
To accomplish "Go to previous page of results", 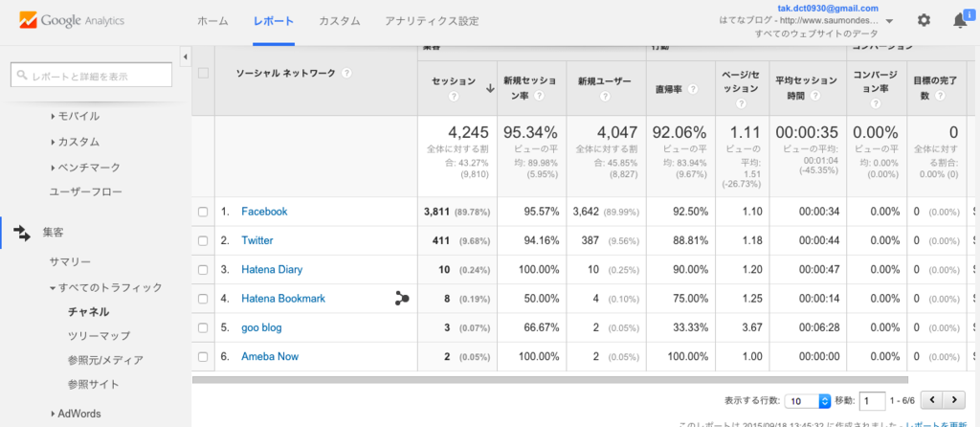I will 932,400.
